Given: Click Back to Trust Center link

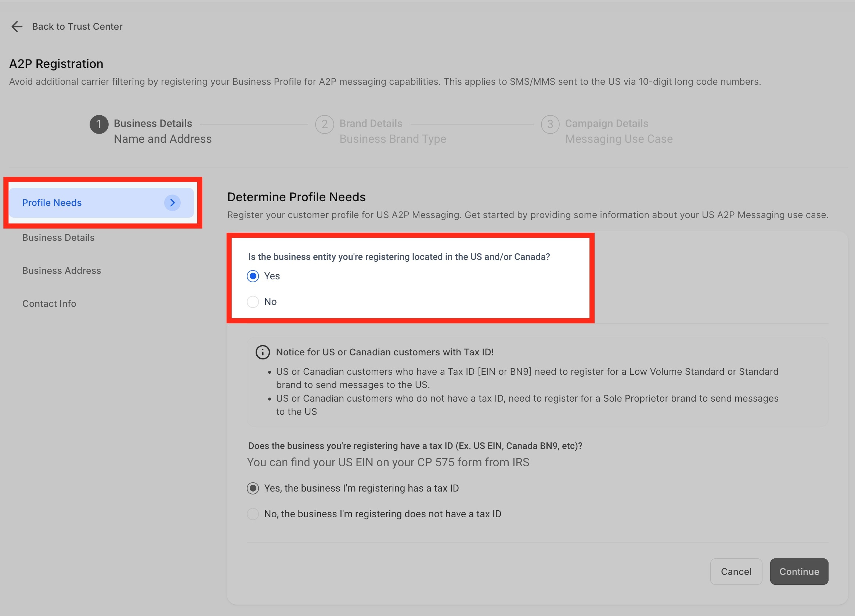Looking at the screenshot, I should pos(77,26).
